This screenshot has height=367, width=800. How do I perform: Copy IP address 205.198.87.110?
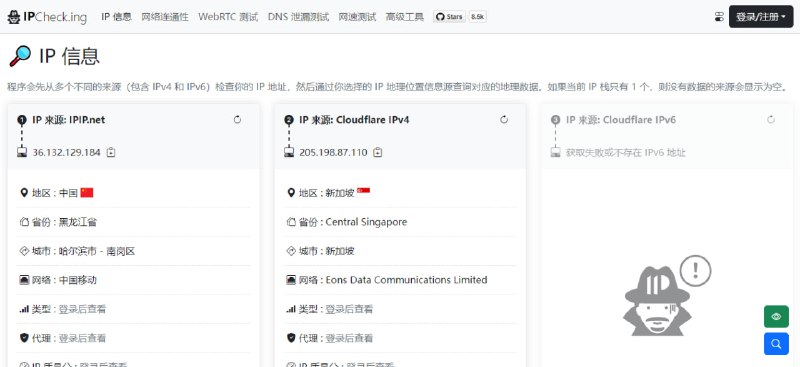point(378,152)
